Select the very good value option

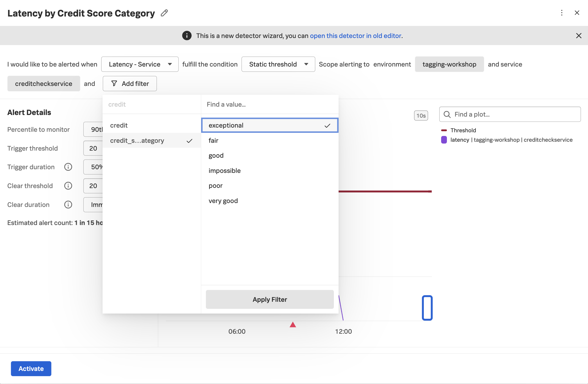tap(223, 201)
